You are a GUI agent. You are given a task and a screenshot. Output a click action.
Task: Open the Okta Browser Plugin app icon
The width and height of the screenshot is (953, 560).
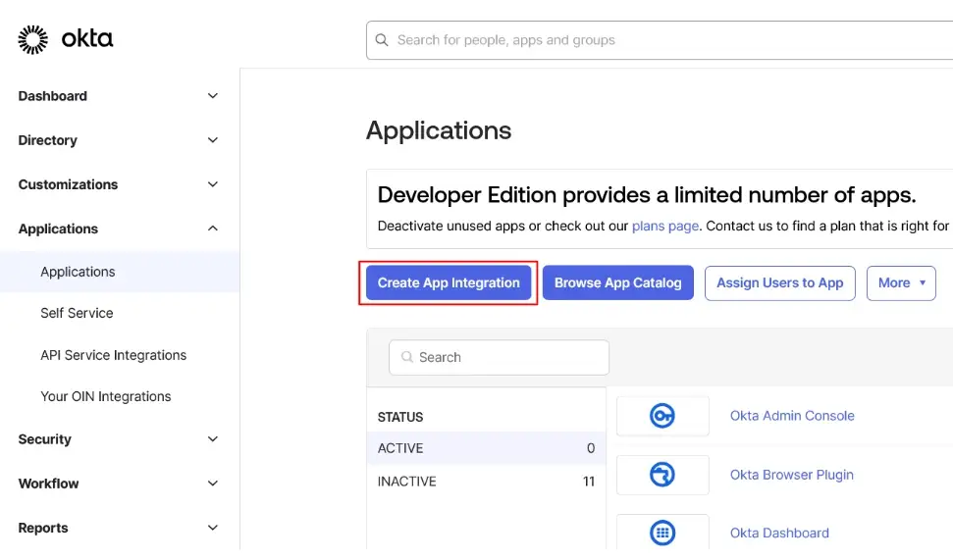coord(662,475)
